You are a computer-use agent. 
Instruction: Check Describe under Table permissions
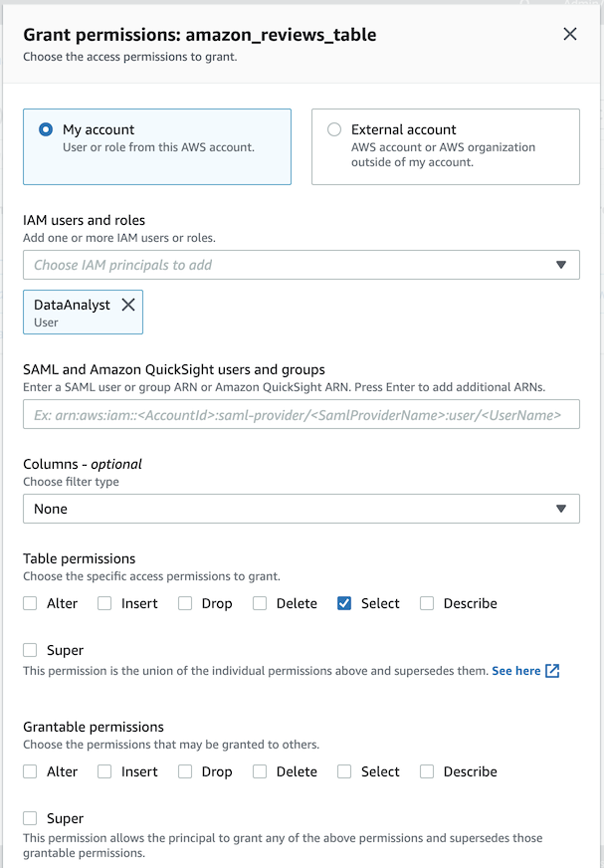click(x=427, y=603)
